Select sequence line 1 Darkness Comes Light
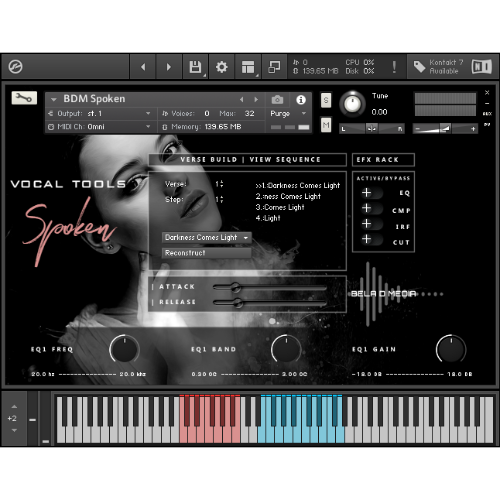Image resolution: width=500 pixels, height=500 pixels. pos(298,186)
